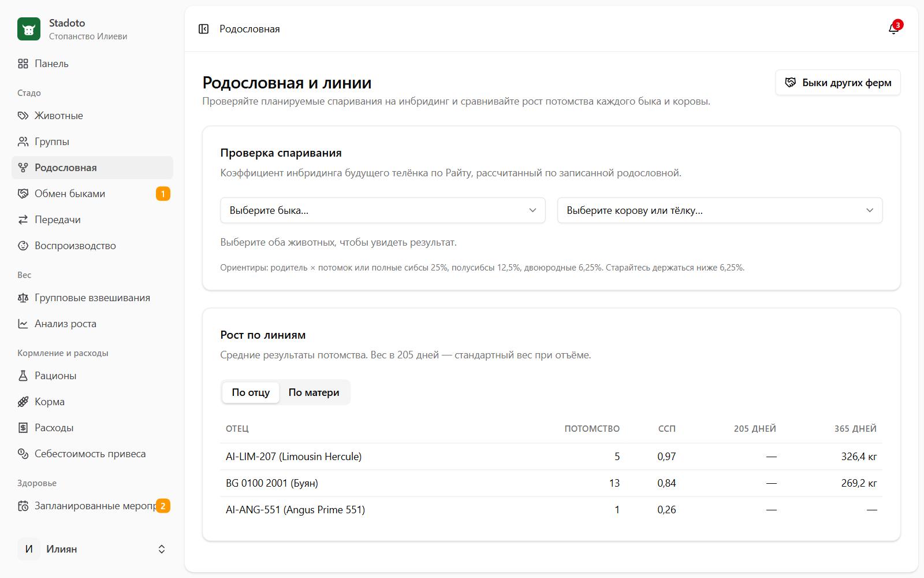
Task: Open the Обмен быками menu item
Action: click(92, 194)
